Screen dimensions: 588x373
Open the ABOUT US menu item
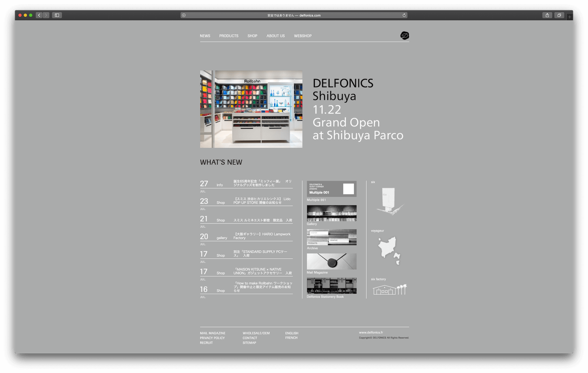click(276, 36)
